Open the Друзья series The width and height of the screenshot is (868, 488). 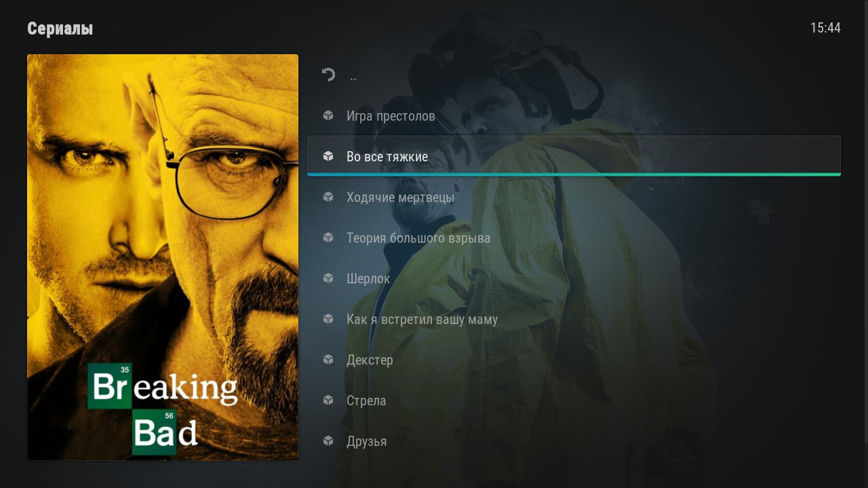(x=574, y=441)
